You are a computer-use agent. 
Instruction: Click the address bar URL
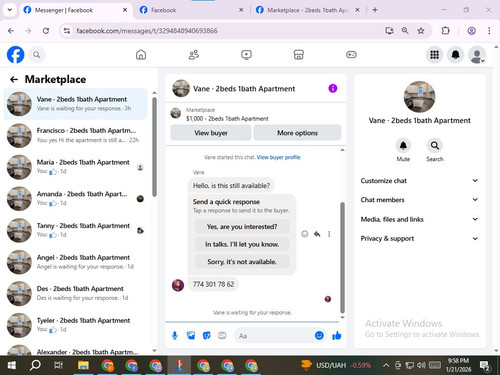[147, 31]
